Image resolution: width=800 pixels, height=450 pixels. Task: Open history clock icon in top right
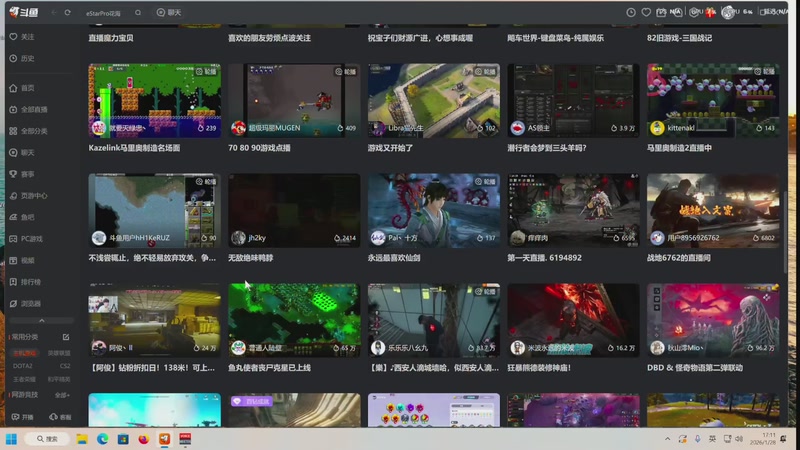click(631, 12)
